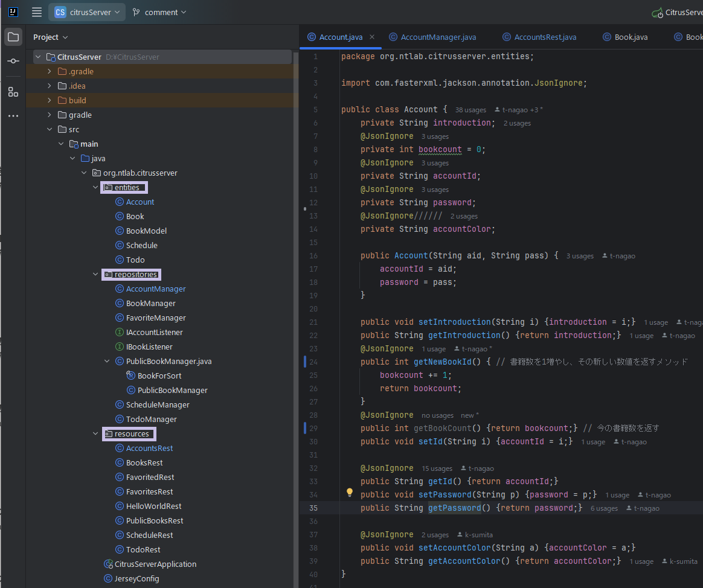Select Schedule class in the tree
This screenshot has height=588, width=703.
[142, 245]
